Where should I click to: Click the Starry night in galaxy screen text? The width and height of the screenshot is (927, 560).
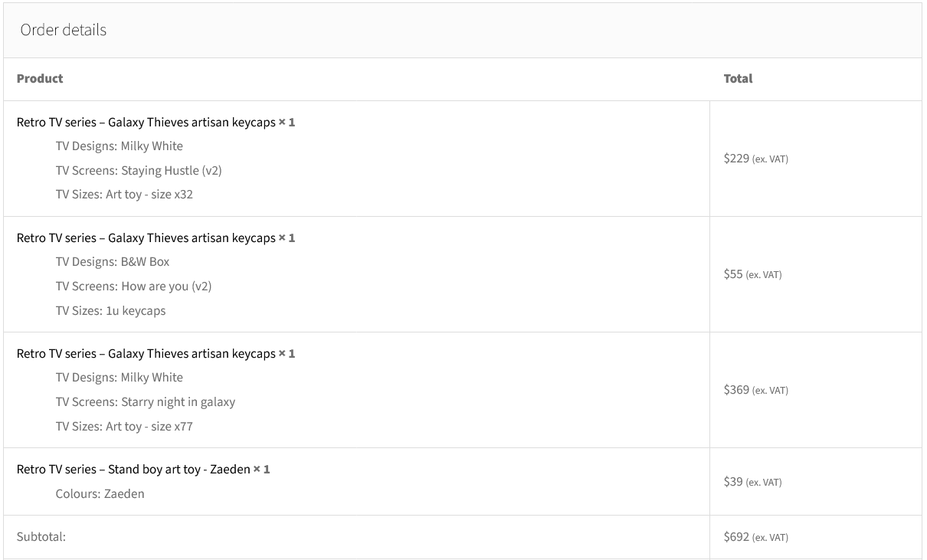pyautogui.click(x=178, y=402)
